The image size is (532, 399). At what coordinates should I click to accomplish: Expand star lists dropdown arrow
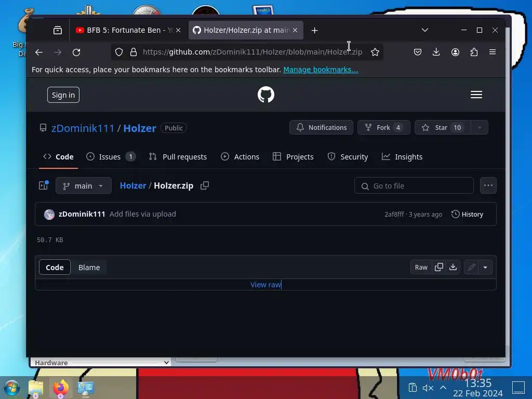point(480,128)
